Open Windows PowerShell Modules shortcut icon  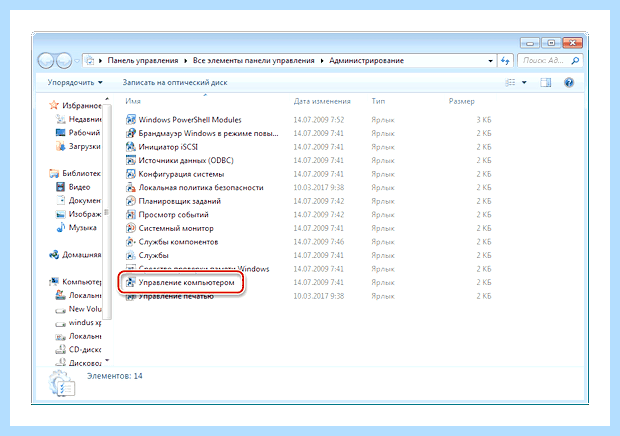130,119
